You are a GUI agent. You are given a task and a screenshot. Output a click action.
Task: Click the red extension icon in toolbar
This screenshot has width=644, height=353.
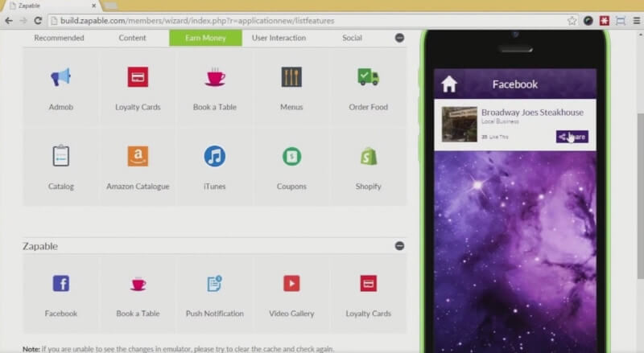coord(605,21)
